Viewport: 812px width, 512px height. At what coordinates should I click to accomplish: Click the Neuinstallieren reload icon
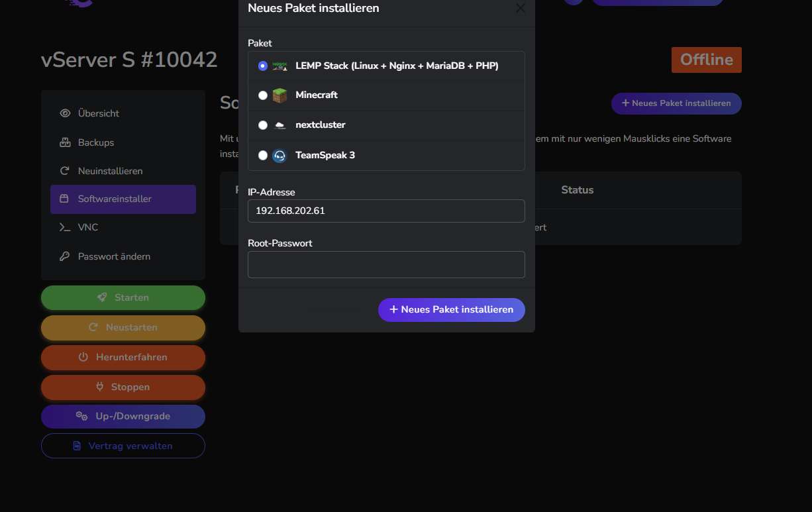click(x=65, y=171)
